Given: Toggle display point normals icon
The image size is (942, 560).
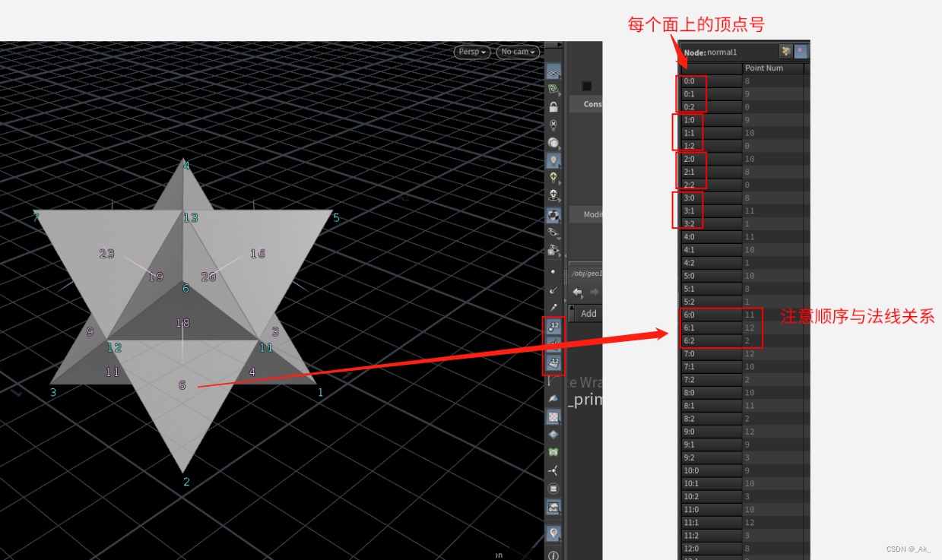Looking at the screenshot, I should point(553,289).
